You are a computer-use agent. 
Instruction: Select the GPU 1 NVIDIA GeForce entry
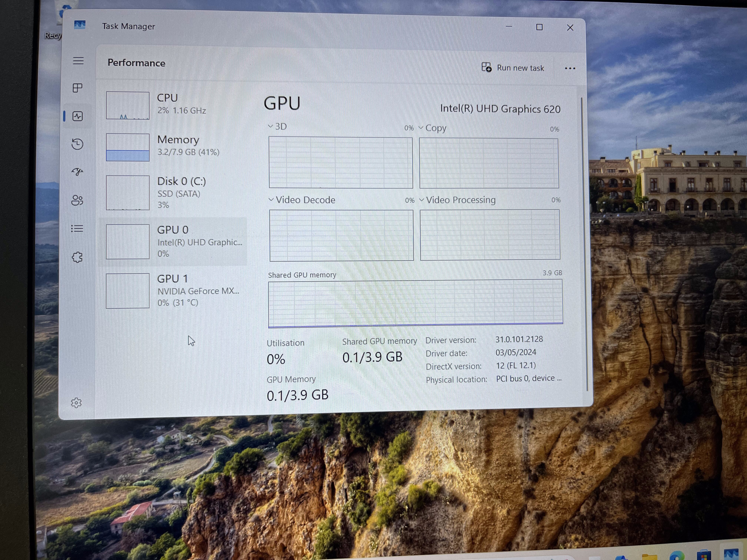[x=173, y=291]
